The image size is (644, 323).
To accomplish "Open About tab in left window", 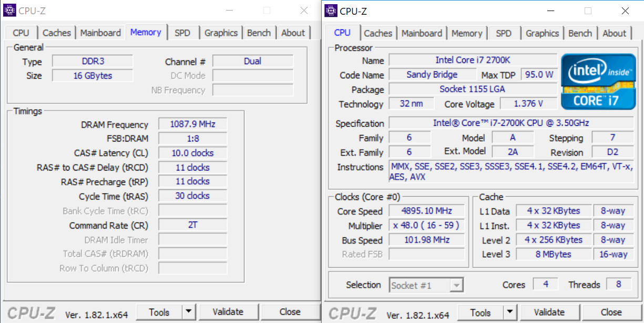I will [293, 33].
